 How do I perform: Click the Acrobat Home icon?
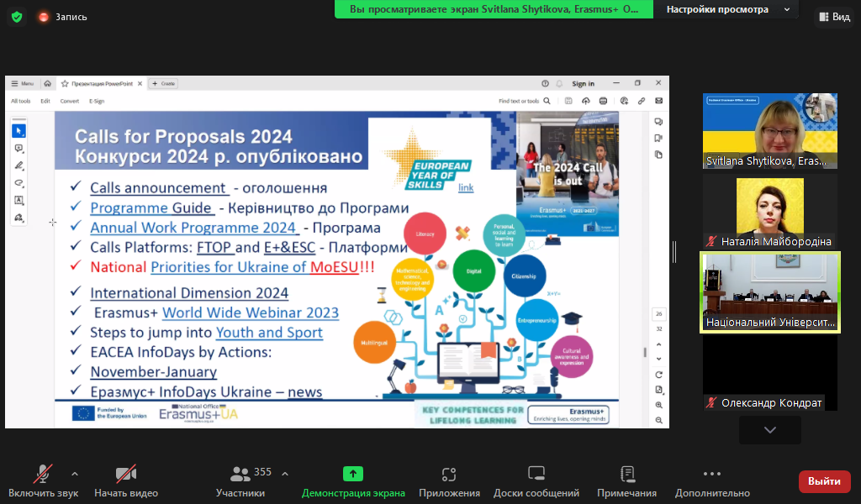(48, 83)
